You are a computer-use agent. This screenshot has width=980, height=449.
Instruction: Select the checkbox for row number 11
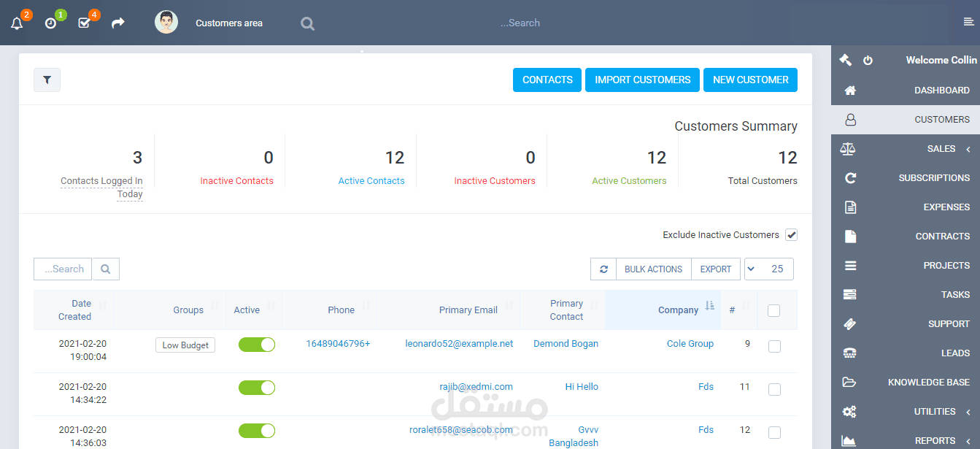(x=774, y=390)
